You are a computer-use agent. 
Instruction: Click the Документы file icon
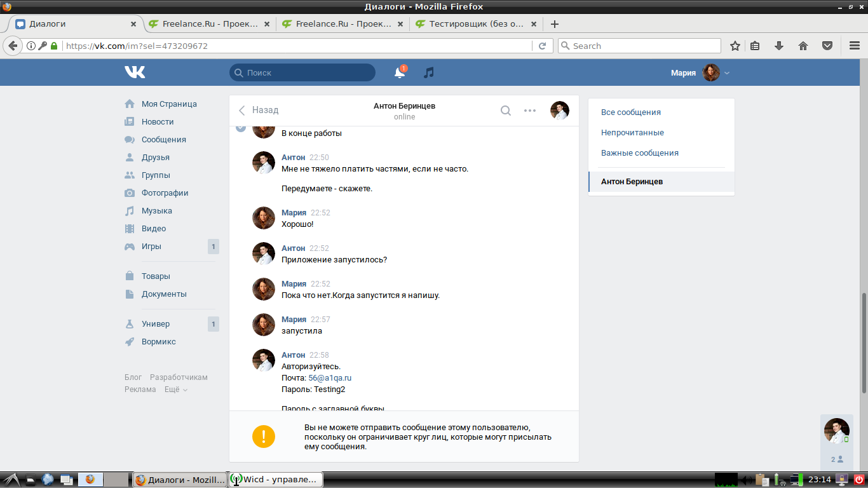click(x=130, y=294)
